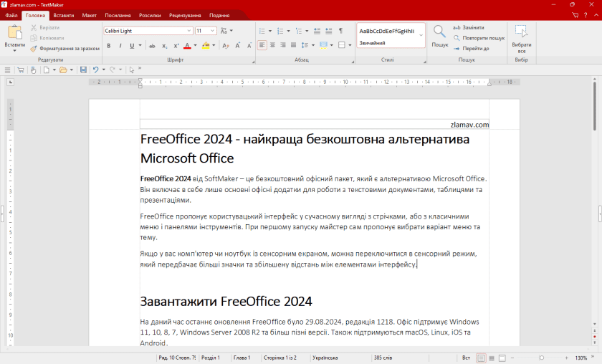Apply superscript formatting
This screenshot has height=364, width=602.
pyautogui.click(x=176, y=46)
